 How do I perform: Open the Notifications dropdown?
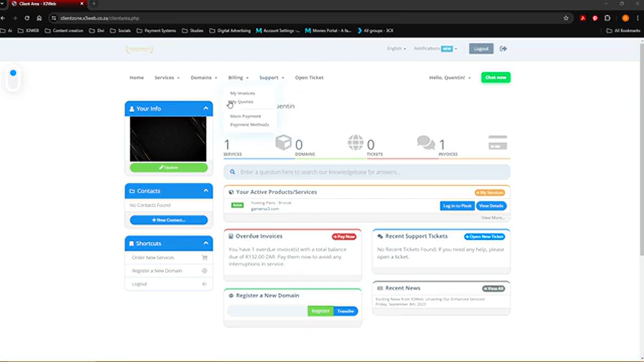coord(435,48)
